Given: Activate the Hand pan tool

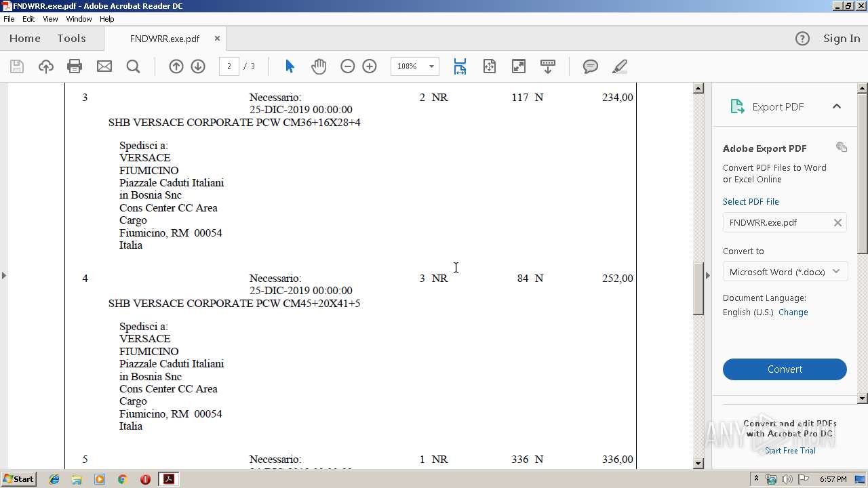Looking at the screenshot, I should pyautogui.click(x=319, y=66).
